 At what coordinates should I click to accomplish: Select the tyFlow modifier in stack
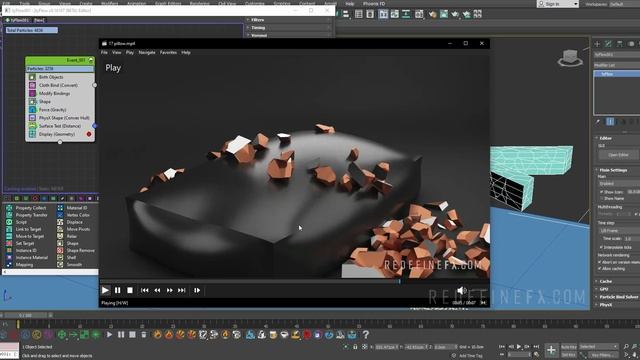[x=617, y=74]
